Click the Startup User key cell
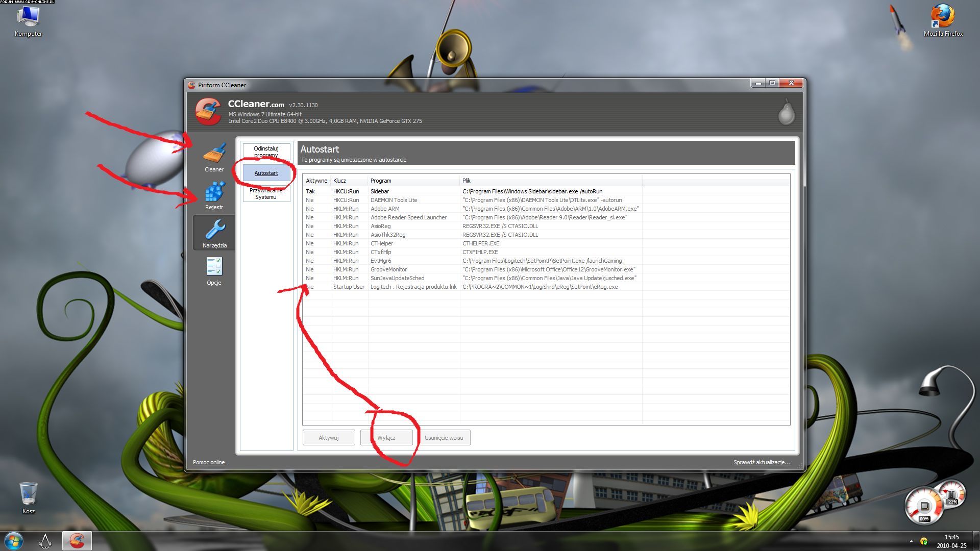The image size is (980, 551). 349,287
